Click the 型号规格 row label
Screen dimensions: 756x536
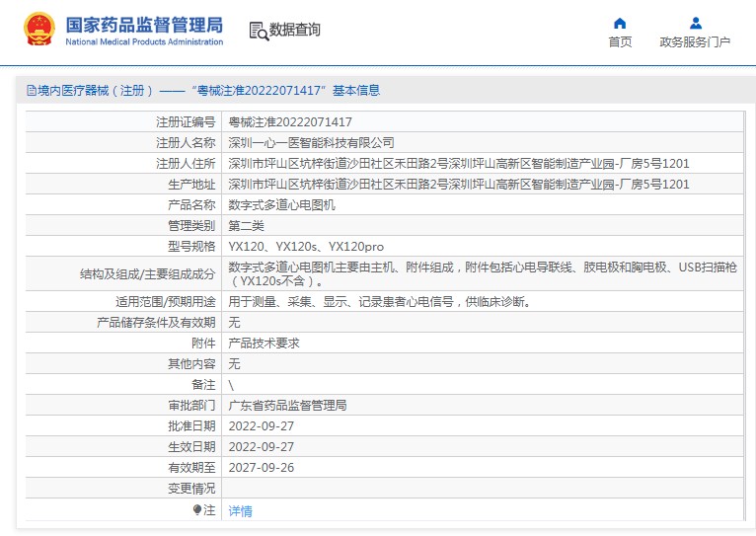[191, 247]
